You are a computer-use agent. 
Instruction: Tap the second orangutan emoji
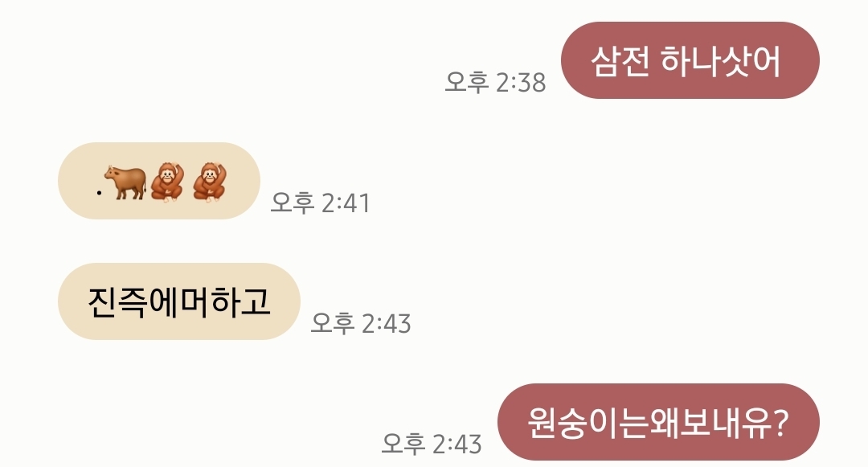210,182
